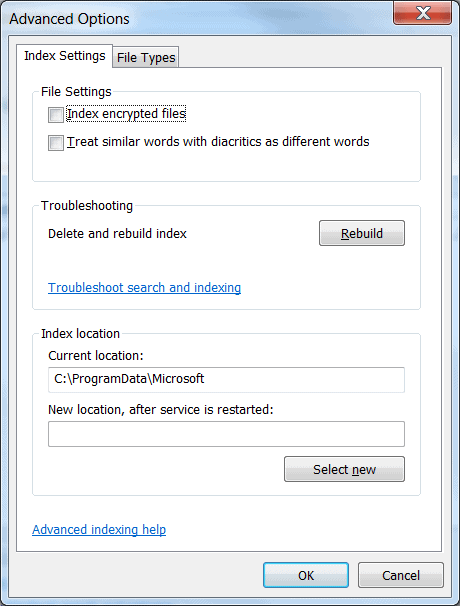Dismiss the dialog with Cancel
This screenshot has height=606, width=460.
coord(401,575)
